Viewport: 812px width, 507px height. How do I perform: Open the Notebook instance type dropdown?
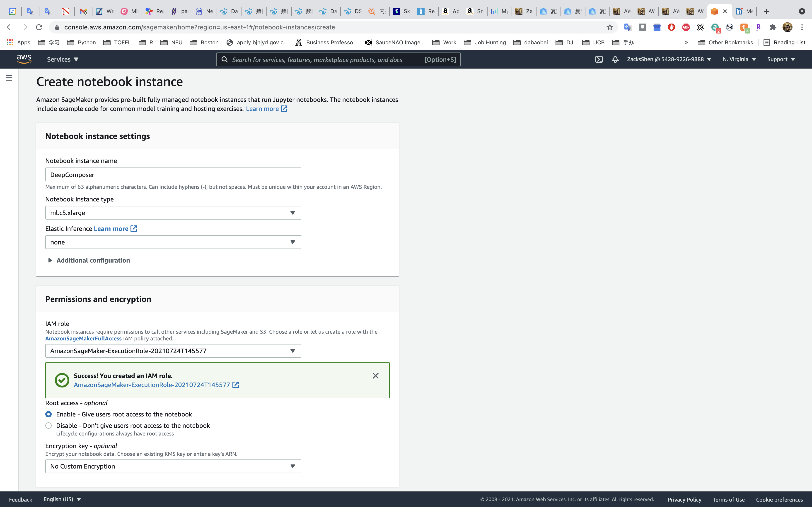(173, 213)
